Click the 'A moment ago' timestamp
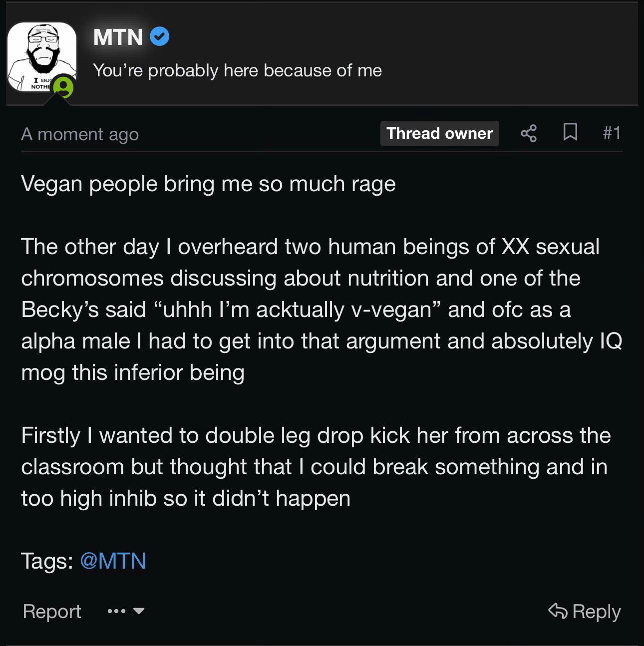The height and width of the screenshot is (646, 644). pyautogui.click(x=80, y=134)
